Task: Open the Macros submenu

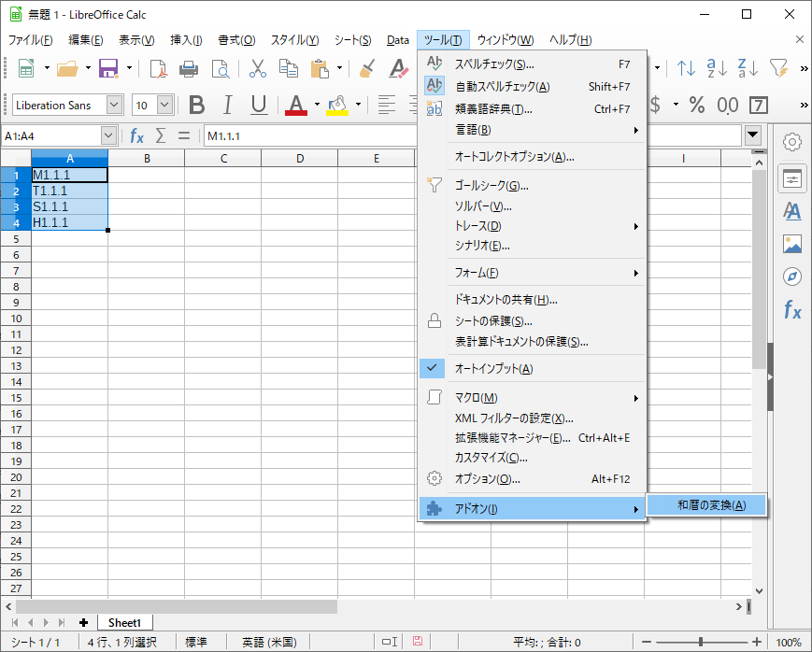Action: [532, 398]
